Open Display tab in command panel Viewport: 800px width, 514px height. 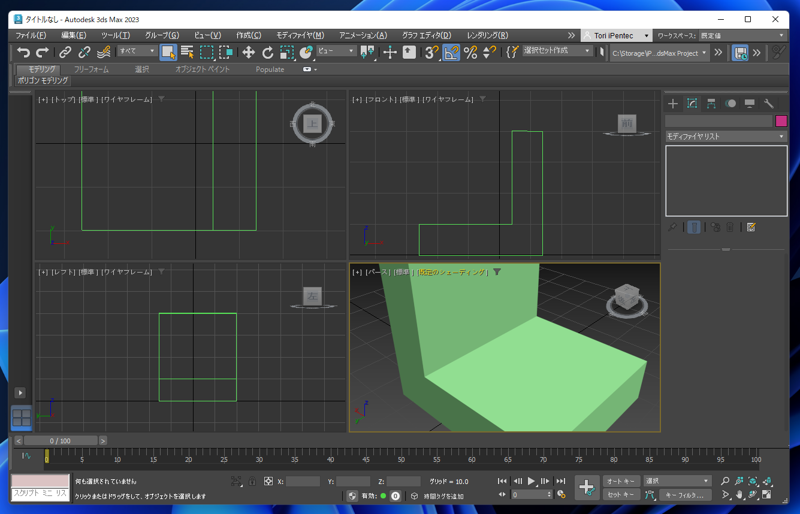(749, 104)
